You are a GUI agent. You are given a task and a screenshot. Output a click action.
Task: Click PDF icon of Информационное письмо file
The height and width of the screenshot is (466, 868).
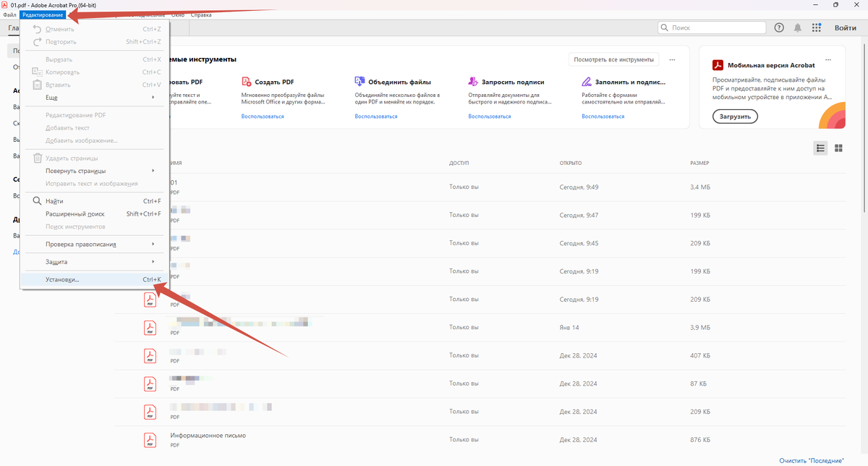[x=150, y=439]
